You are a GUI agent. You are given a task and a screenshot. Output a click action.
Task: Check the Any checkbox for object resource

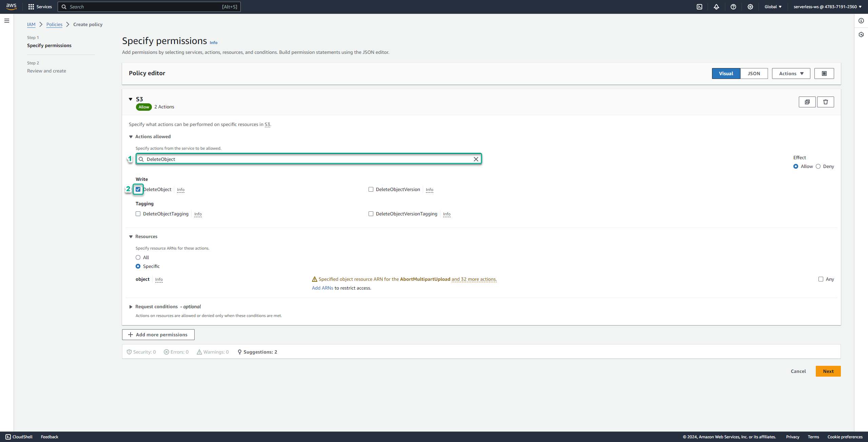coord(821,279)
